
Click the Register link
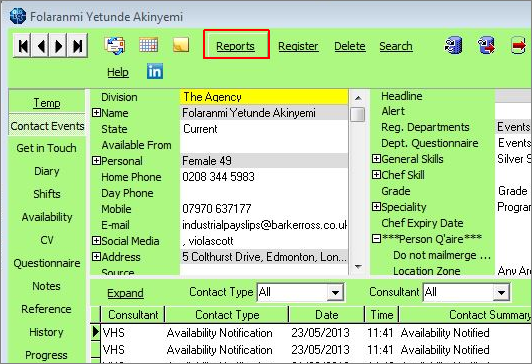pos(298,46)
